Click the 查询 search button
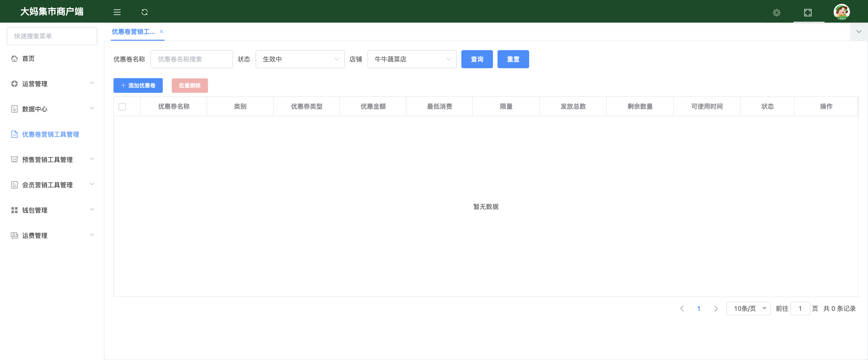The image size is (868, 360). coord(477,59)
